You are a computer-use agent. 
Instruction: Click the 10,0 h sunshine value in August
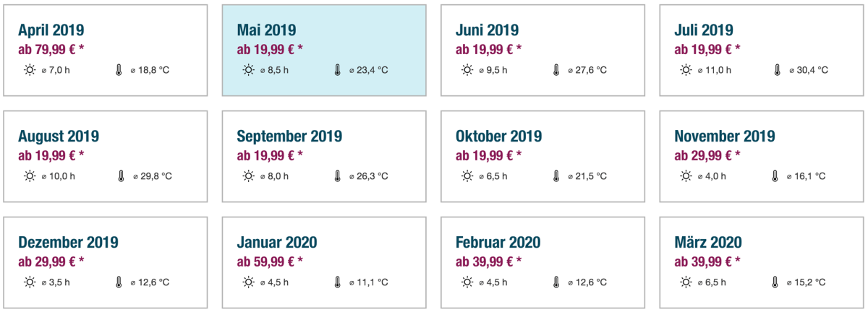coord(61,175)
